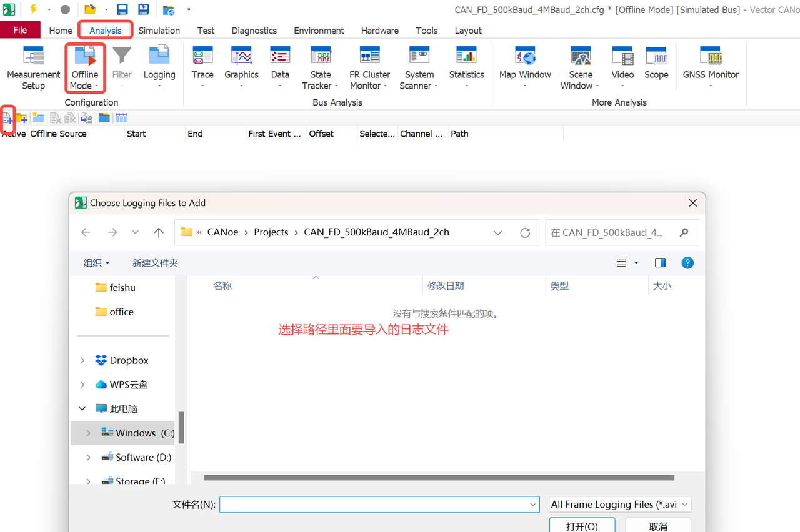The height and width of the screenshot is (532, 800).
Task: Open the File menu tab
Action: click(x=20, y=30)
